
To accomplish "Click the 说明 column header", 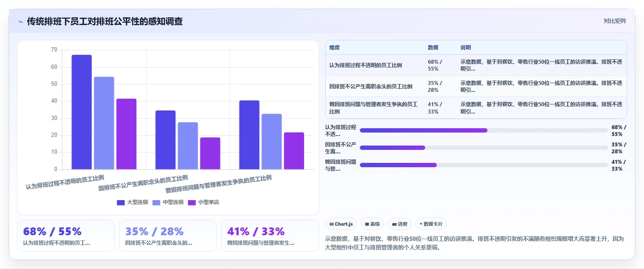I will (x=466, y=48).
